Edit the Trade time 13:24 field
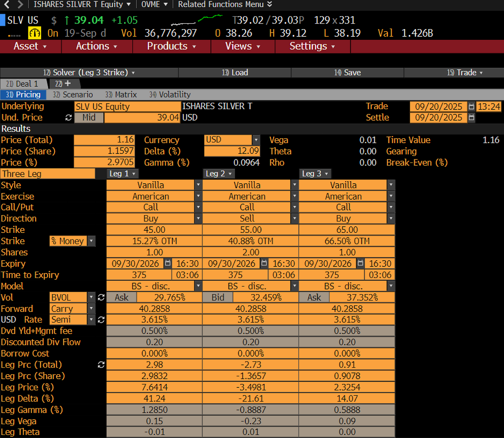The image size is (504, 438). pos(489,106)
